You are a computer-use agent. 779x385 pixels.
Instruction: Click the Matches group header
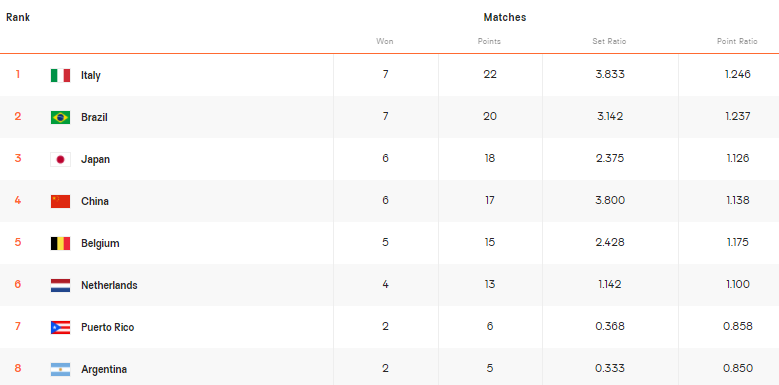click(505, 17)
